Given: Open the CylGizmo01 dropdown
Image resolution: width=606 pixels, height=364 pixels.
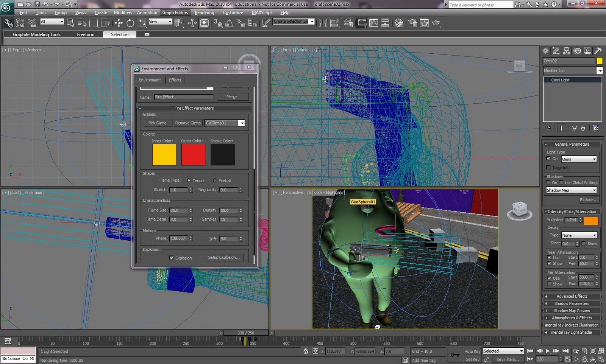Looking at the screenshot, I should tap(242, 123).
